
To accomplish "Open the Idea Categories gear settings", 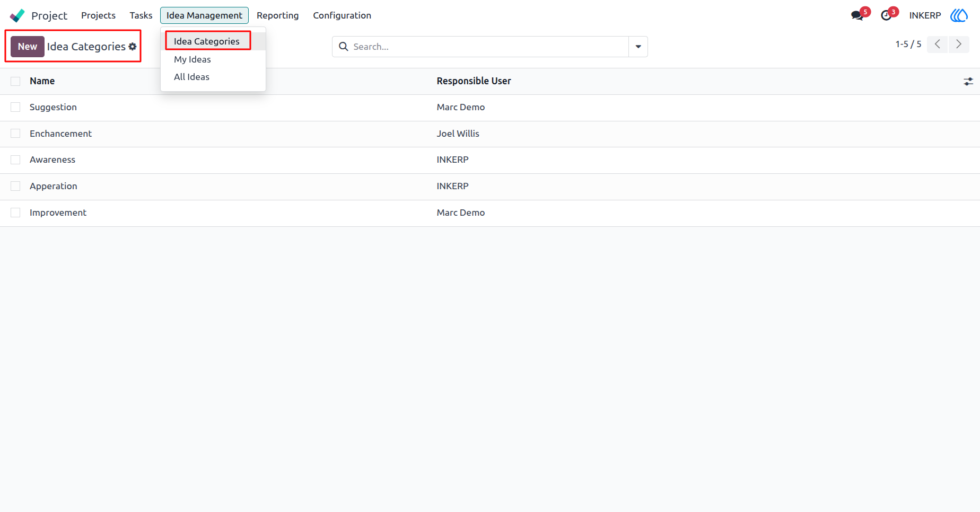I will pyautogui.click(x=133, y=47).
